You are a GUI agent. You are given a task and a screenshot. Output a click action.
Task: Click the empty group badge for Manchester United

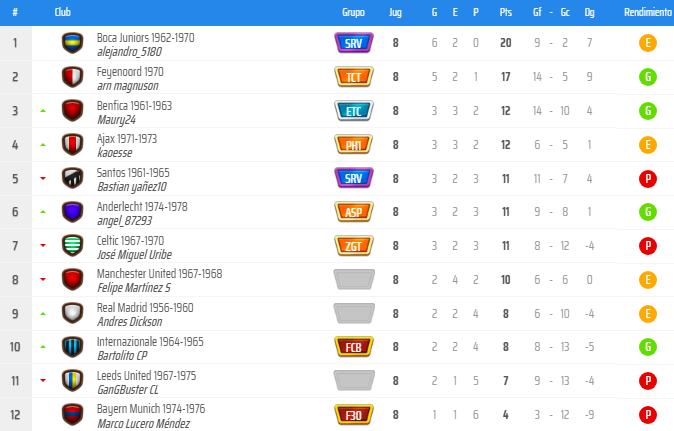pyautogui.click(x=354, y=279)
